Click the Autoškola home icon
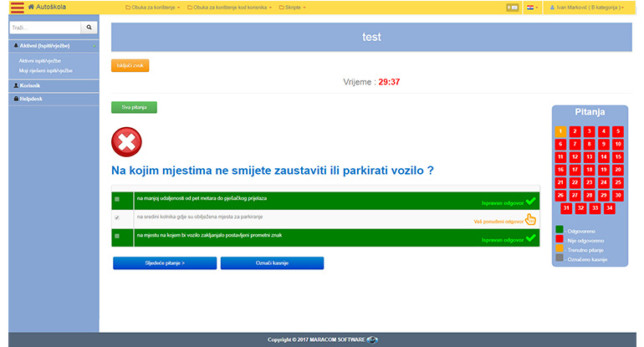Image resolution: width=644 pixels, height=347 pixels. tap(32, 7)
